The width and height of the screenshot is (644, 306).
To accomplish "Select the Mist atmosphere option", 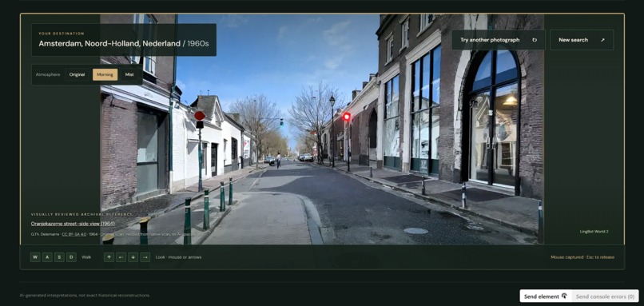I will click(129, 75).
